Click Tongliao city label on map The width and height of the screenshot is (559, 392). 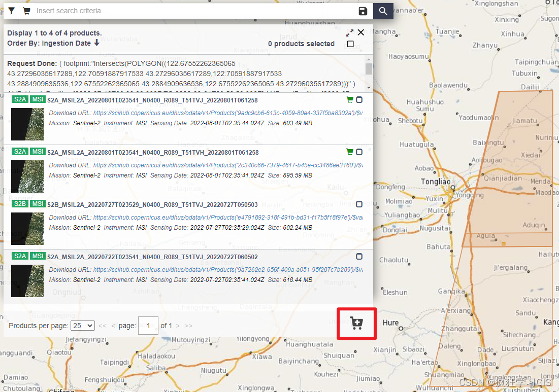[x=435, y=182]
